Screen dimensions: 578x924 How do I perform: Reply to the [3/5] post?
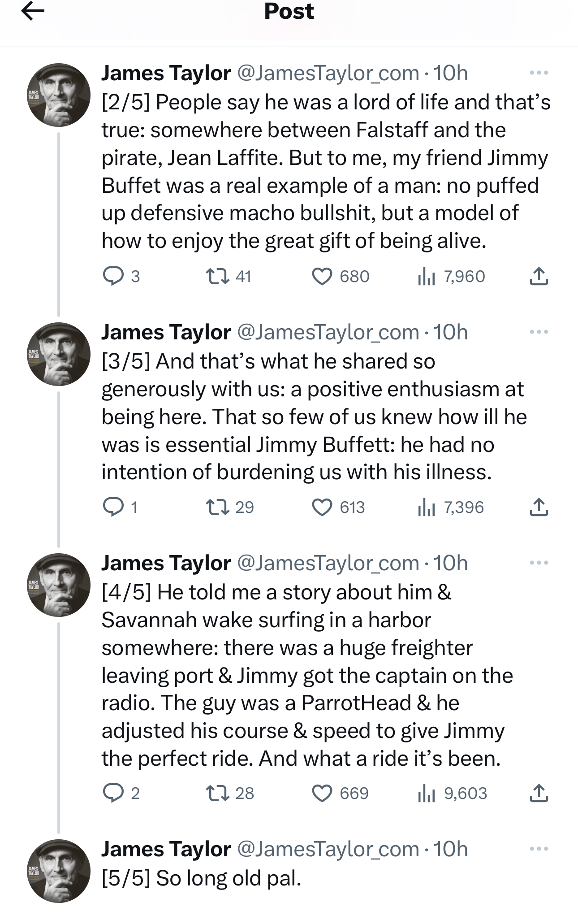113,507
